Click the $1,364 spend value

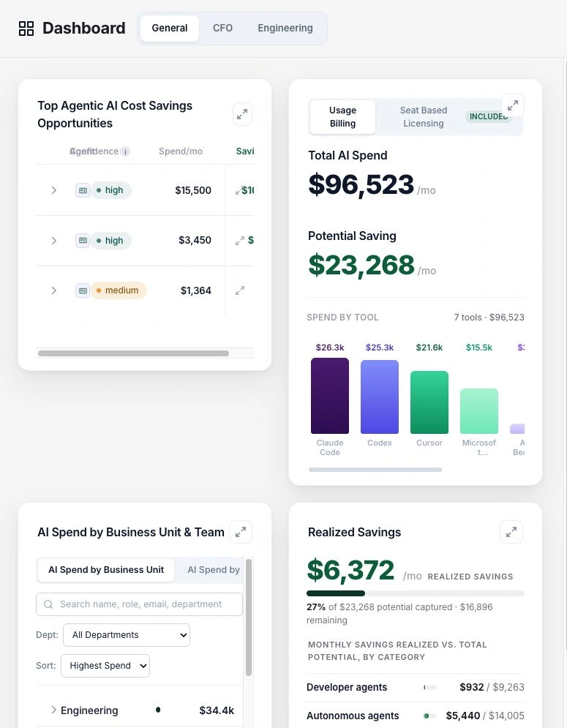[196, 290]
